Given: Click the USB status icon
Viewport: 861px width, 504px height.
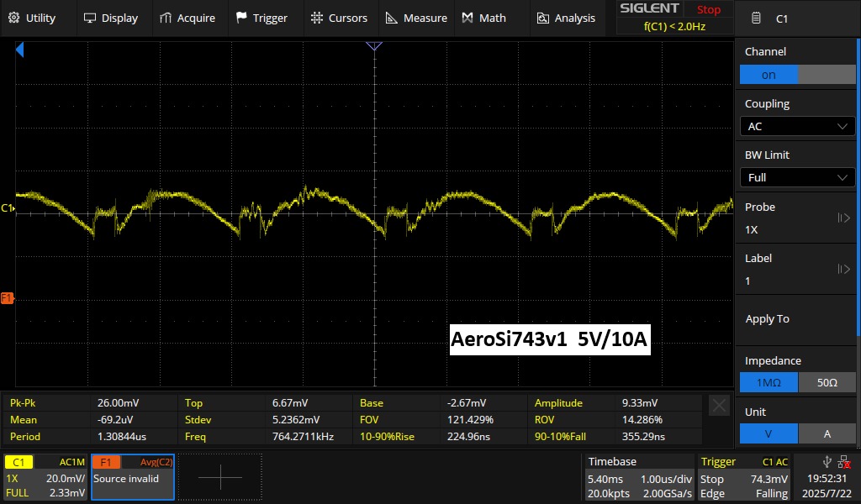Looking at the screenshot, I should pyautogui.click(x=827, y=462).
